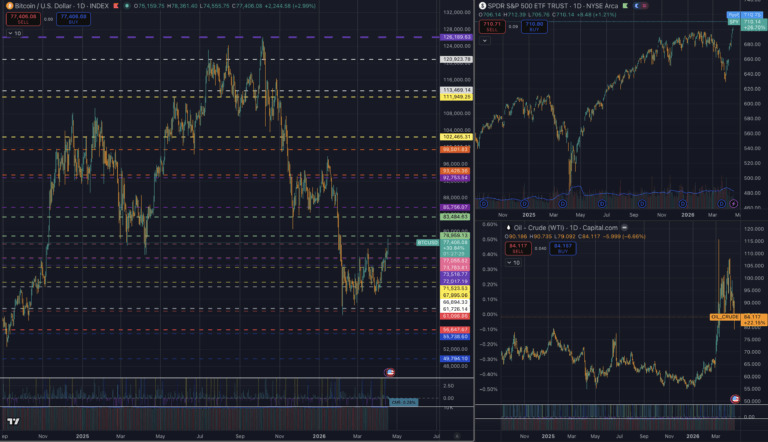Select the yellow 111,949.25 price level label

pyautogui.click(x=456, y=97)
